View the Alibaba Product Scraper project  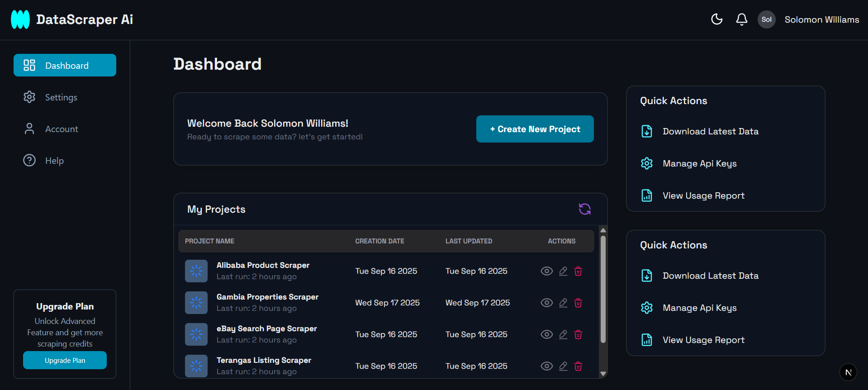(546, 271)
